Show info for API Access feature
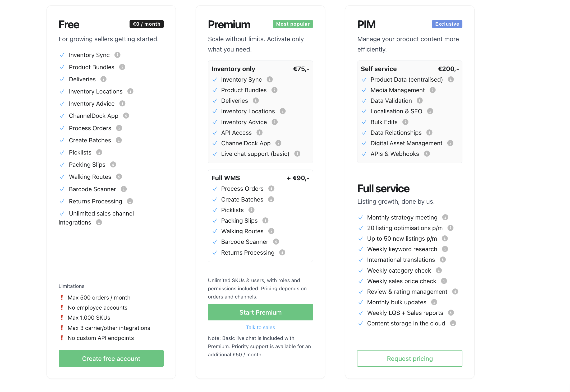The image size is (570, 392). pyautogui.click(x=260, y=133)
